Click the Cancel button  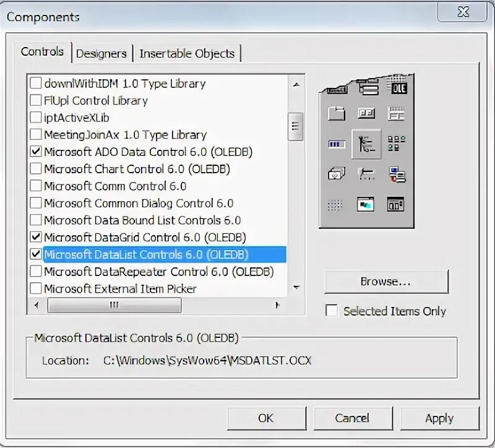353,418
